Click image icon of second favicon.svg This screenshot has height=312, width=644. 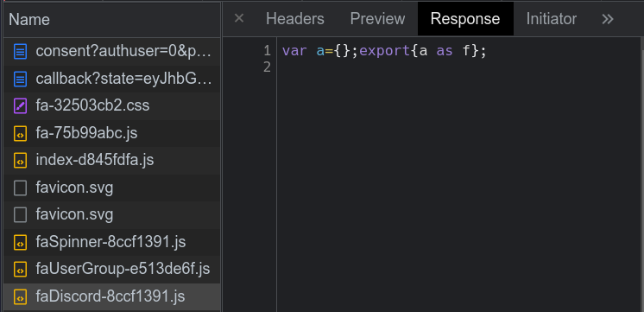20,215
